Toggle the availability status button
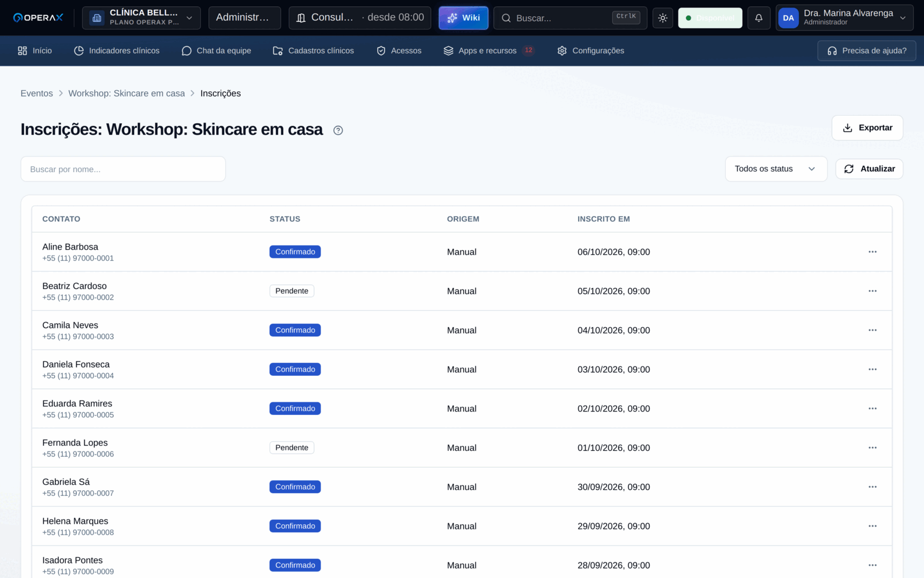Image resolution: width=924 pixels, height=578 pixels. [710, 18]
